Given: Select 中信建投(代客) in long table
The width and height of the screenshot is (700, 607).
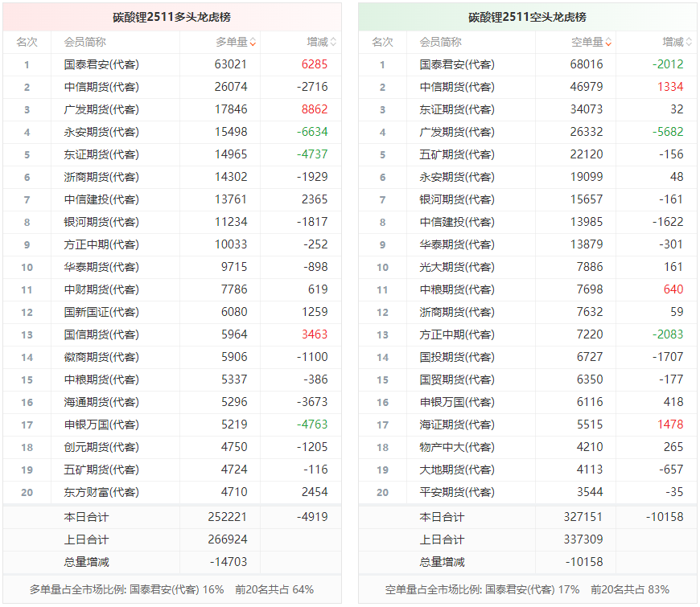Looking at the screenshot, I should pos(101,199).
